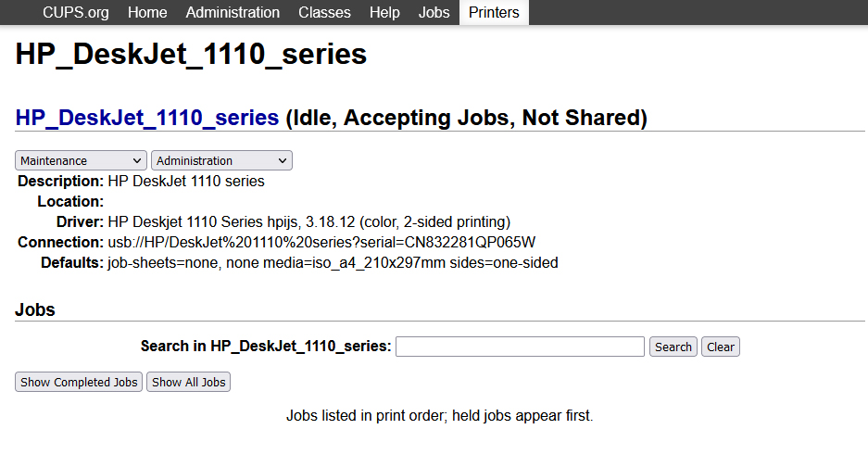This screenshot has height=467, width=868.
Task: Click the Defaults job-sheets value text
Action: tap(333, 262)
